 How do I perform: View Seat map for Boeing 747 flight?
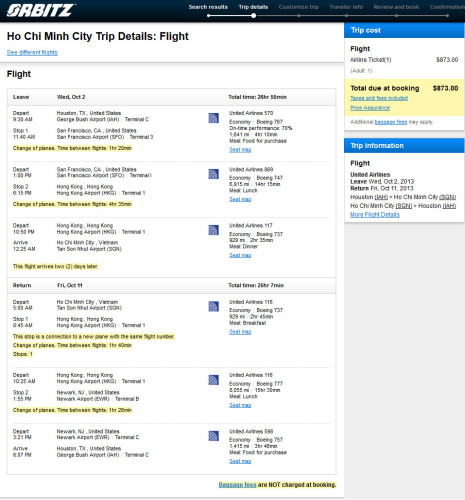[240, 199]
